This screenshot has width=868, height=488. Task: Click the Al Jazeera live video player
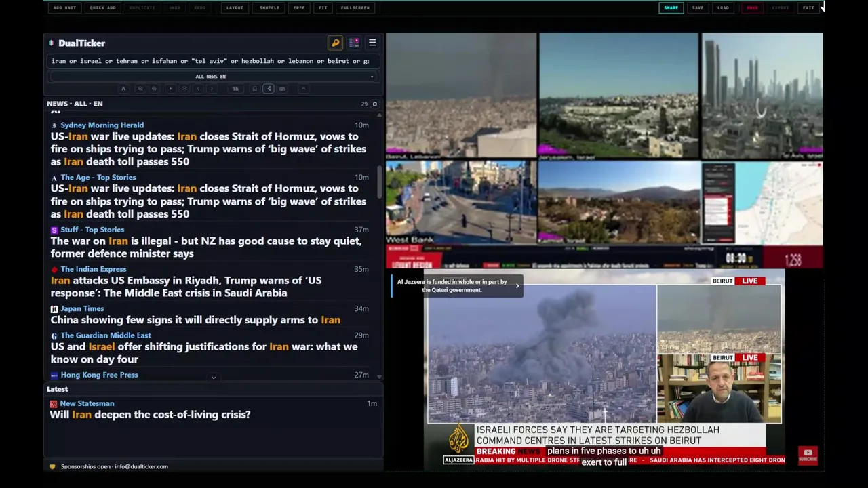click(x=604, y=369)
